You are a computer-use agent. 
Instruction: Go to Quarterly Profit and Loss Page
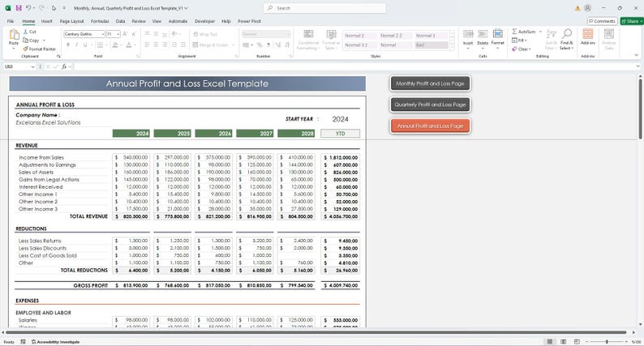coord(430,105)
